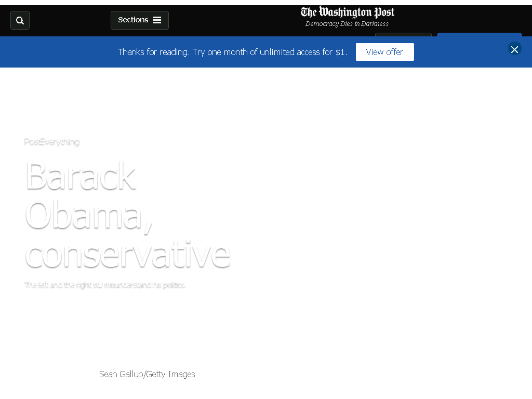Open the search magnifier icon
Screen dimensions: 532x399
(x=20, y=20)
